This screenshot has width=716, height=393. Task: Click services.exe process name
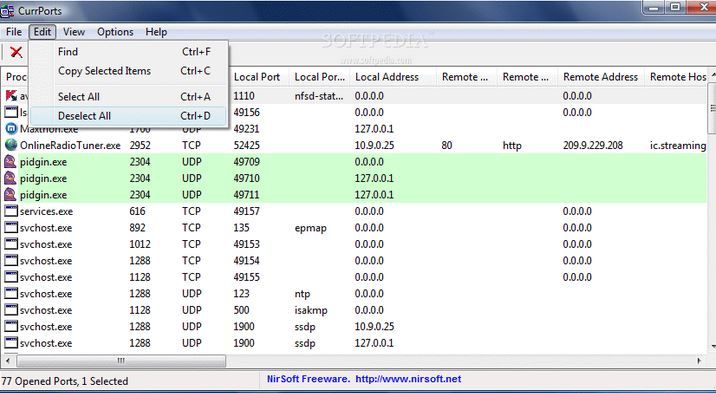coord(46,211)
